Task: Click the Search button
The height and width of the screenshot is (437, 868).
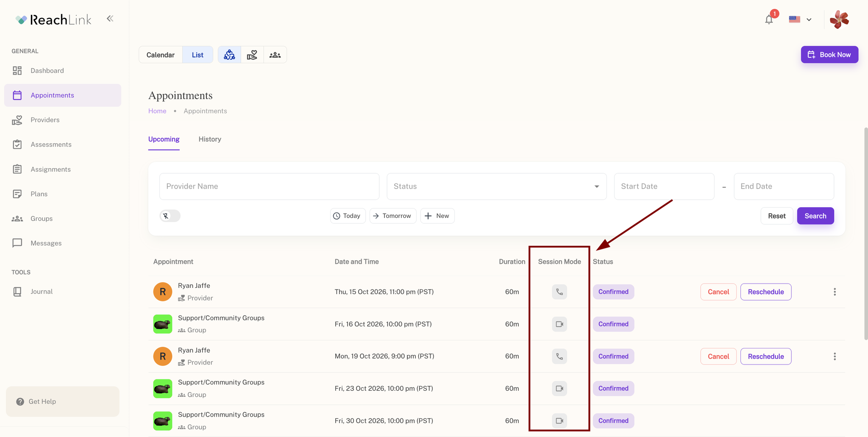Action: click(x=815, y=216)
